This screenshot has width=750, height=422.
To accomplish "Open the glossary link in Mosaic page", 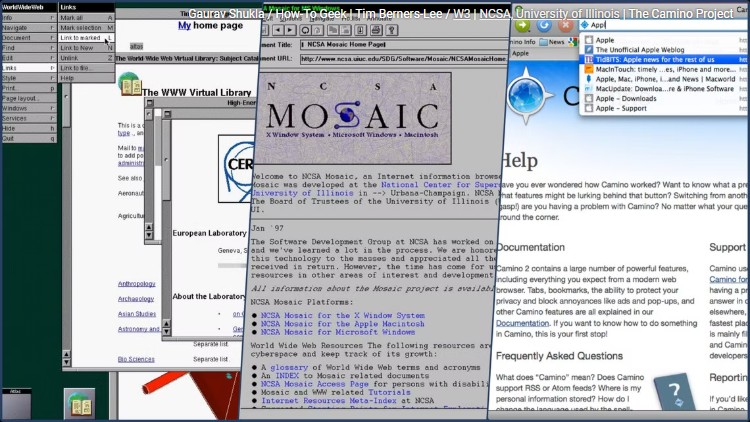I will [x=289, y=367].
